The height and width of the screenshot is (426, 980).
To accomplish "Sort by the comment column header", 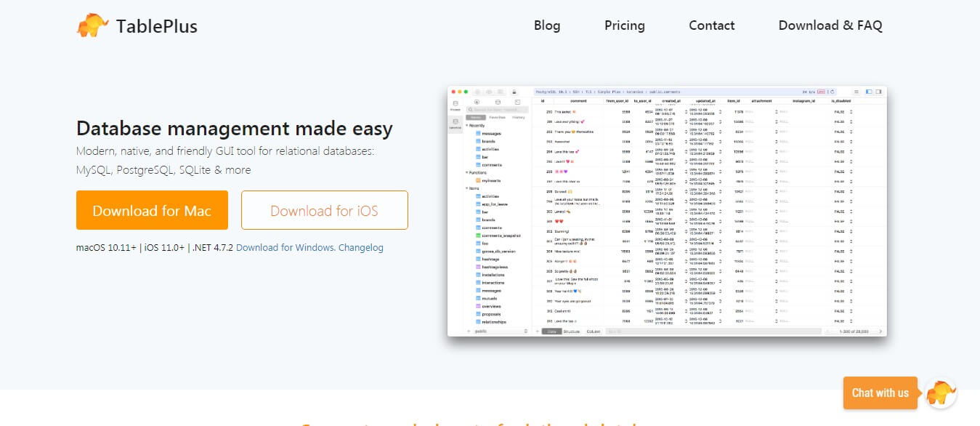I will [x=578, y=101].
